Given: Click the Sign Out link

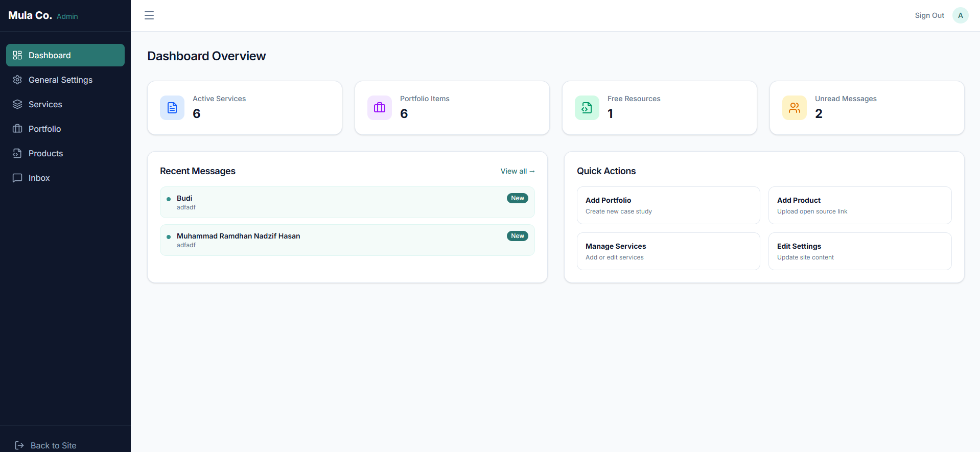Looking at the screenshot, I should (929, 15).
